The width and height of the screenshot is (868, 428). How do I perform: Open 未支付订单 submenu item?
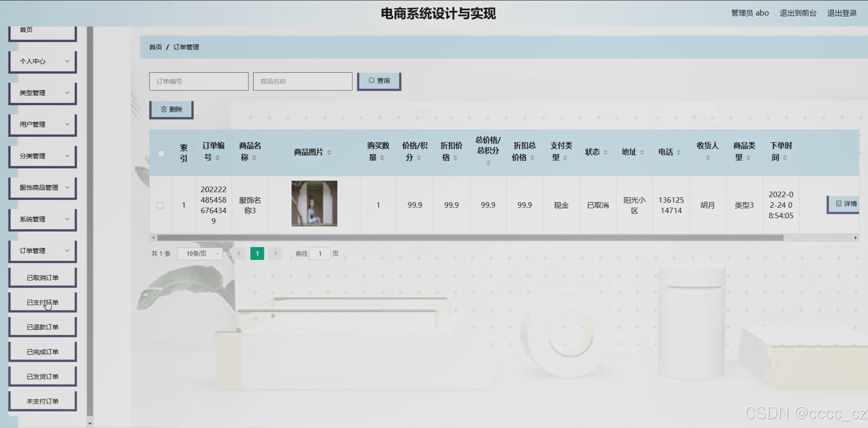pos(43,401)
